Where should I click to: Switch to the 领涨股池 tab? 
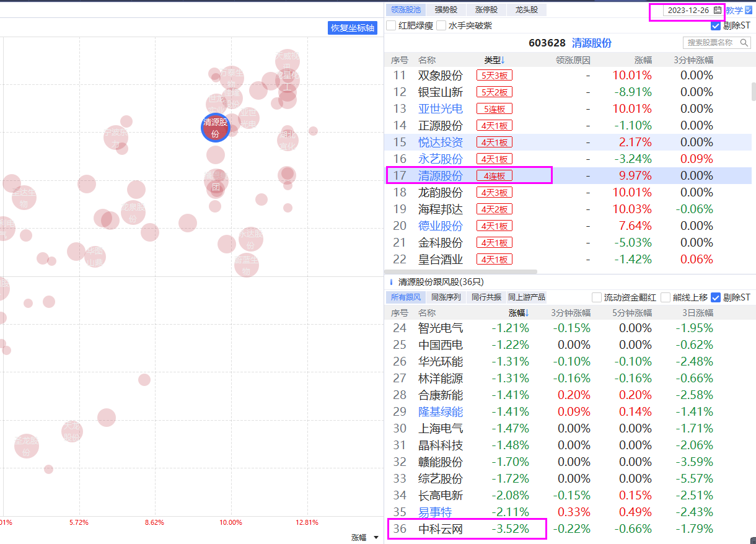click(405, 10)
